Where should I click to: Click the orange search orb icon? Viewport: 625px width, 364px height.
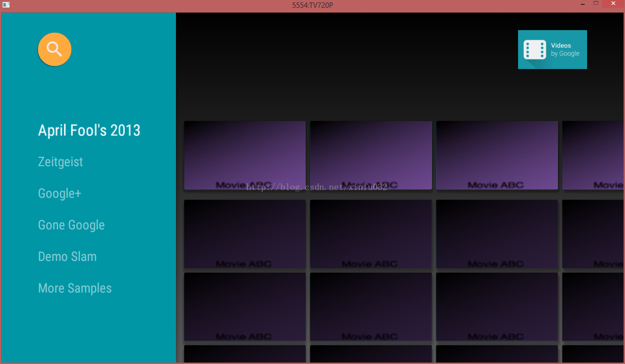[54, 49]
